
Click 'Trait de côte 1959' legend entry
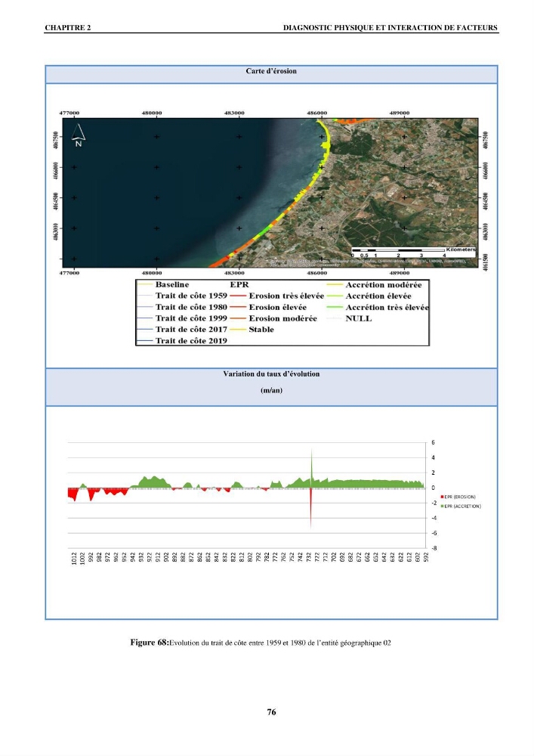(x=191, y=296)
